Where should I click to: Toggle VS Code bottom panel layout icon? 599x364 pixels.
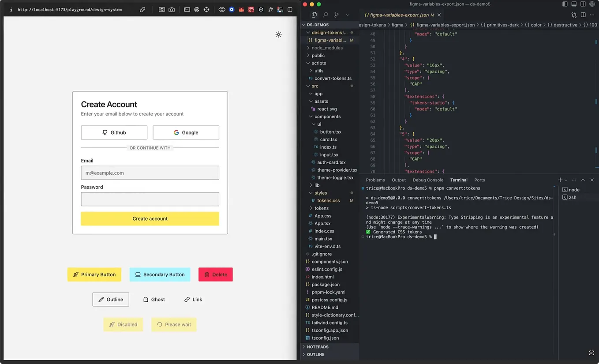click(x=574, y=4)
